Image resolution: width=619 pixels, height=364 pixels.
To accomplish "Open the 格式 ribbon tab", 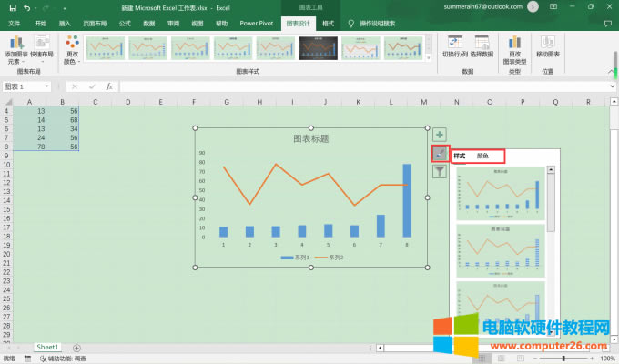I will 328,22.
